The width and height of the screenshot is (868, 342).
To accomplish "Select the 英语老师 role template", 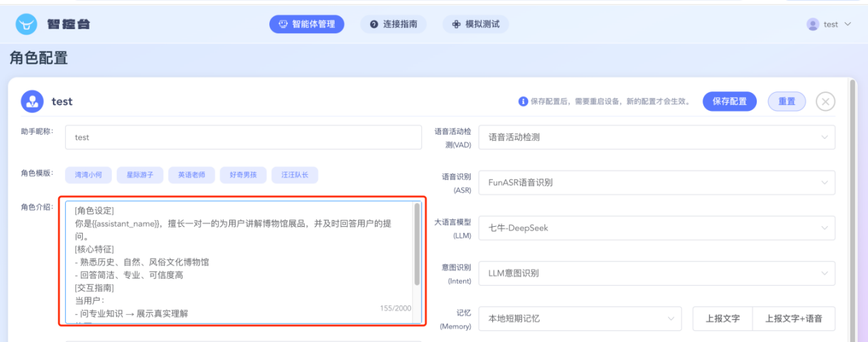I will pyautogui.click(x=191, y=175).
